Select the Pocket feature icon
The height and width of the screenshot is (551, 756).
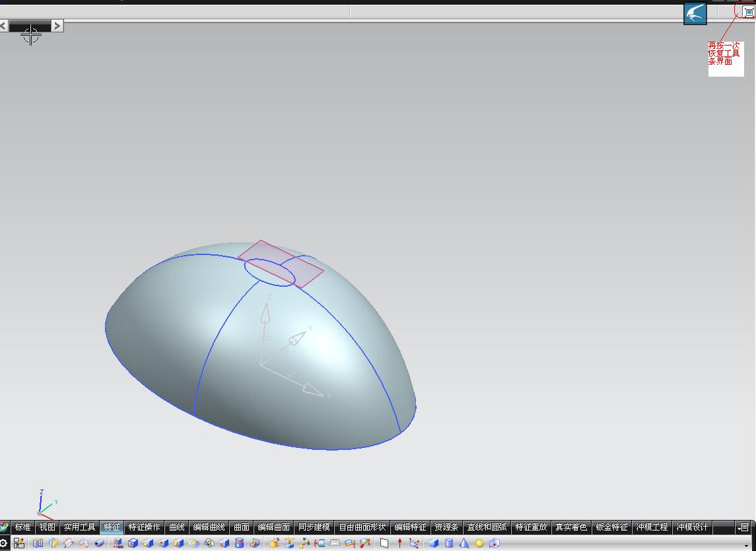pos(164,543)
